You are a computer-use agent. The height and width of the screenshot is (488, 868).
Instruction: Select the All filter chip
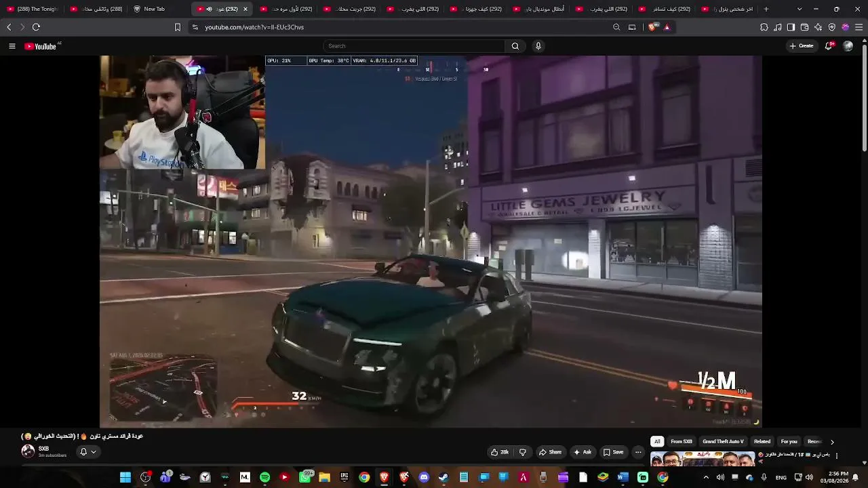pos(657,442)
